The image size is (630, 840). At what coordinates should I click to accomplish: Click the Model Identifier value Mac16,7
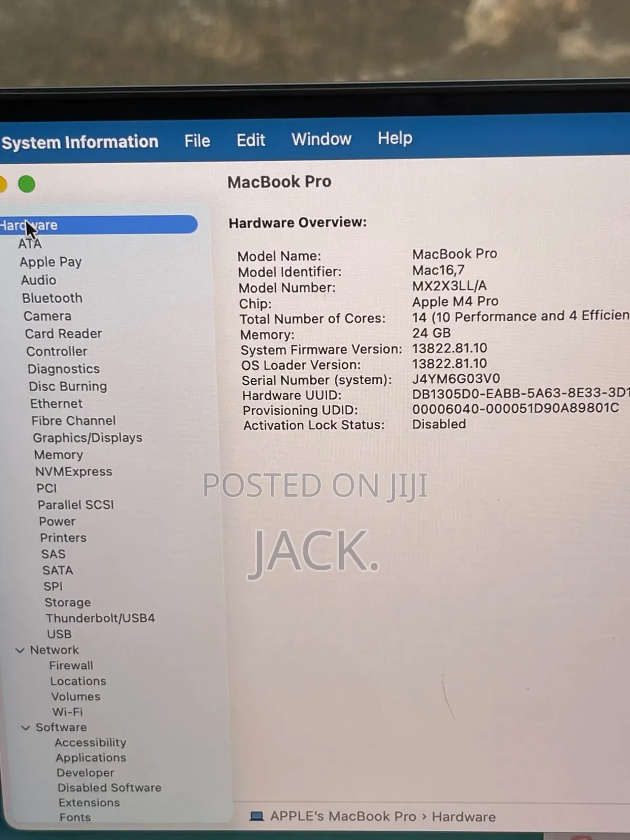[x=438, y=270]
